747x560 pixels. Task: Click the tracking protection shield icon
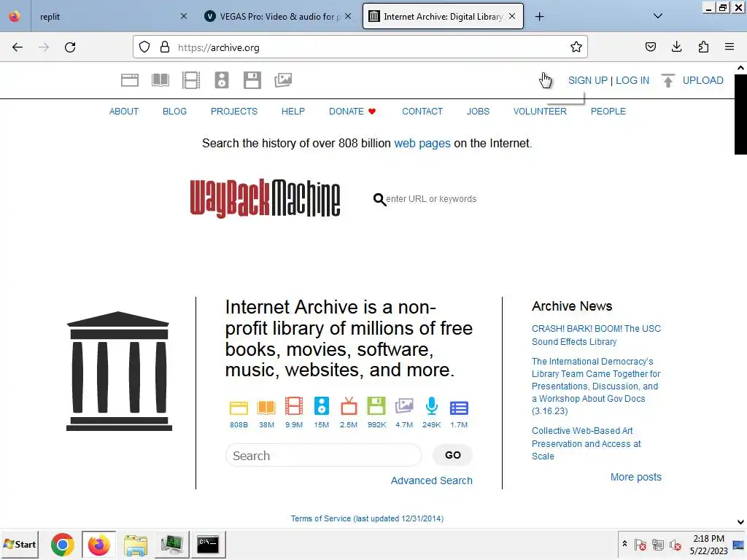[x=144, y=47]
